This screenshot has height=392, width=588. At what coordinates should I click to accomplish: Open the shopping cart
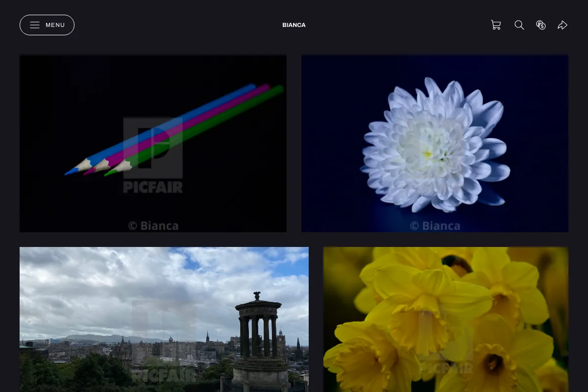tap(496, 25)
